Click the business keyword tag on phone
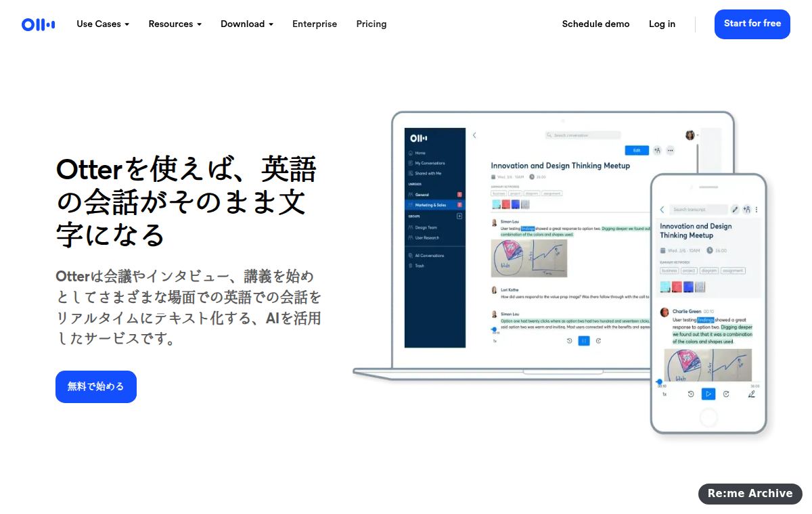 coord(669,271)
